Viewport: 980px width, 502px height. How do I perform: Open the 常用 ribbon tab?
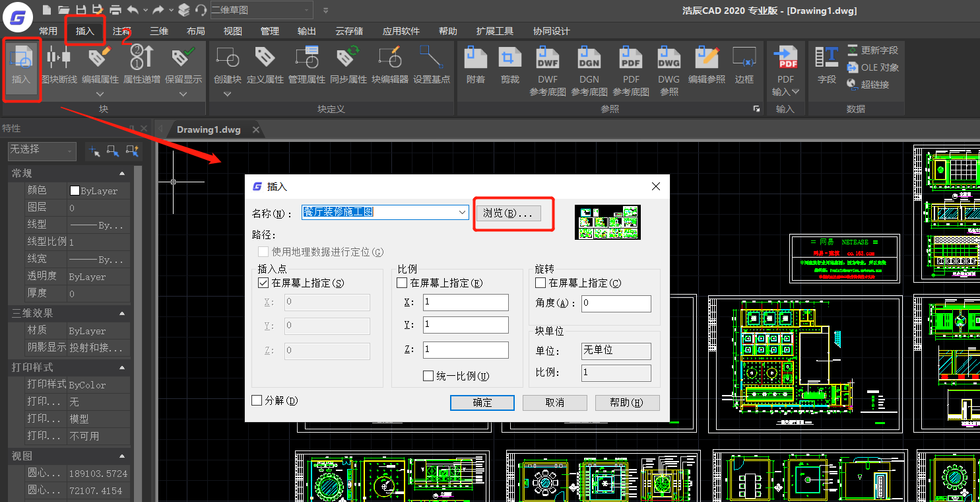[48, 31]
